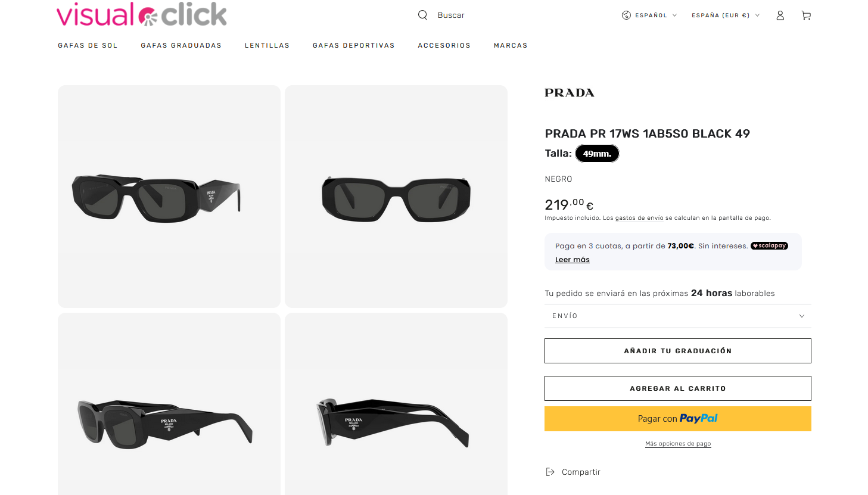Open the Gafas de Sol menu
Viewport: 868px width, 495px height.
pyautogui.click(x=88, y=45)
